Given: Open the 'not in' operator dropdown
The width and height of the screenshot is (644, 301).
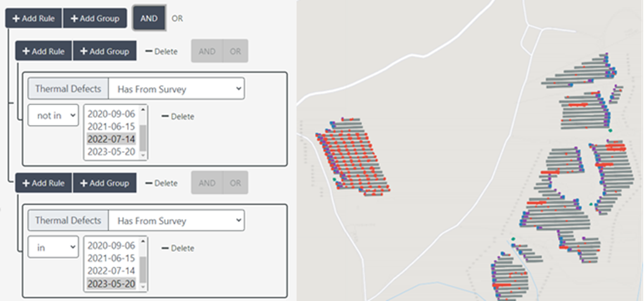Looking at the screenshot, I should pyautogui.click(x=53, y=116).
